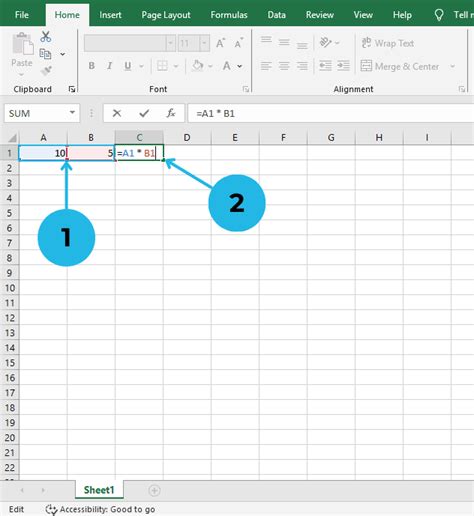Select the Sheet1 tab
Screen dimensions: 474x516
coord(99,490)
